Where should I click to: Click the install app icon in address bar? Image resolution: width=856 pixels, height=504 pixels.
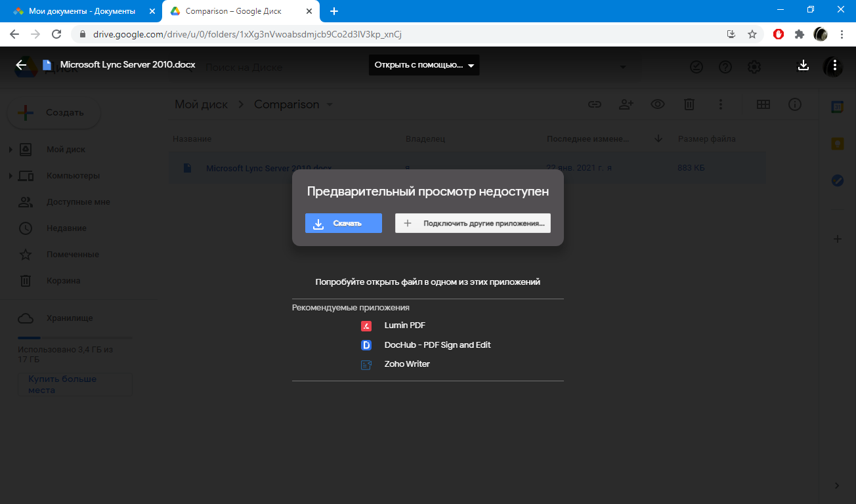731,34
